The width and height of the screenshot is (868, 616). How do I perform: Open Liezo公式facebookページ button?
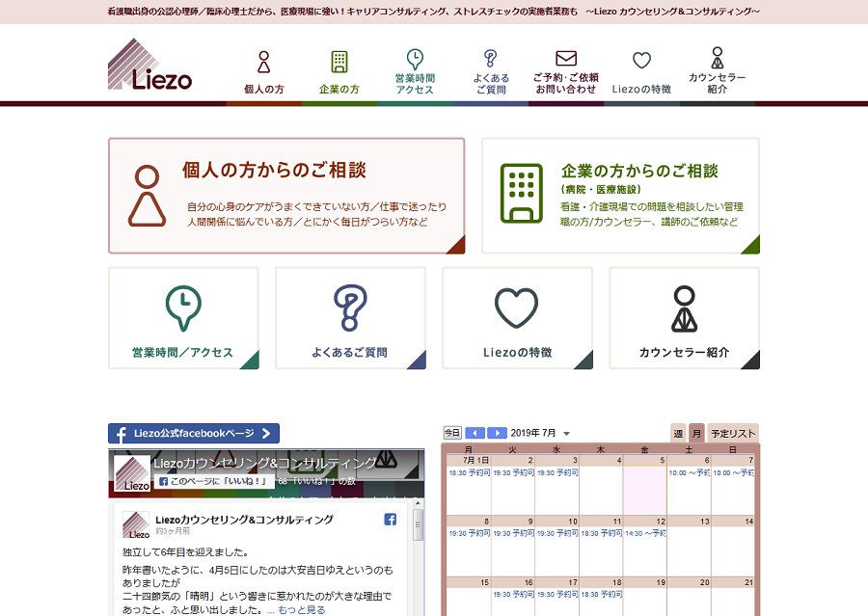pos(194,434)
